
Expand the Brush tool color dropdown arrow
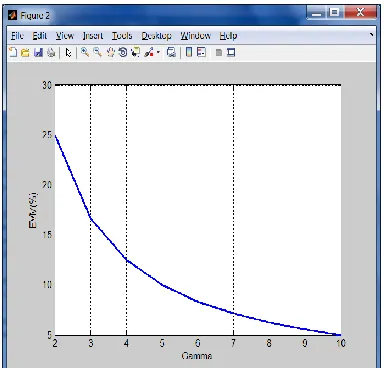[158, 53]
